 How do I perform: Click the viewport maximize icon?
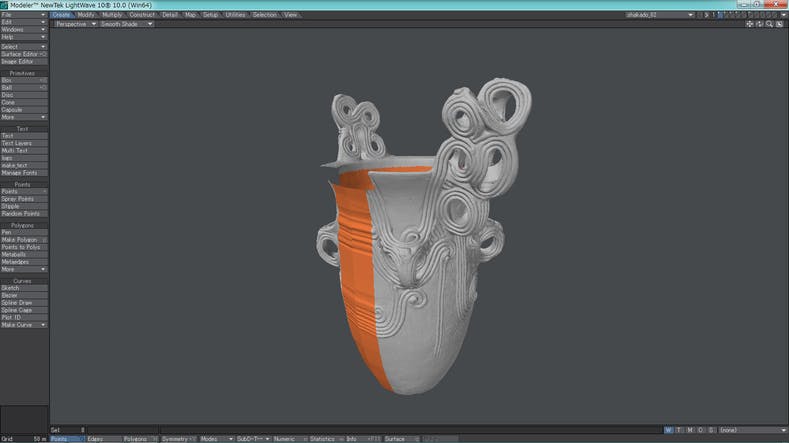pos(779,24)
